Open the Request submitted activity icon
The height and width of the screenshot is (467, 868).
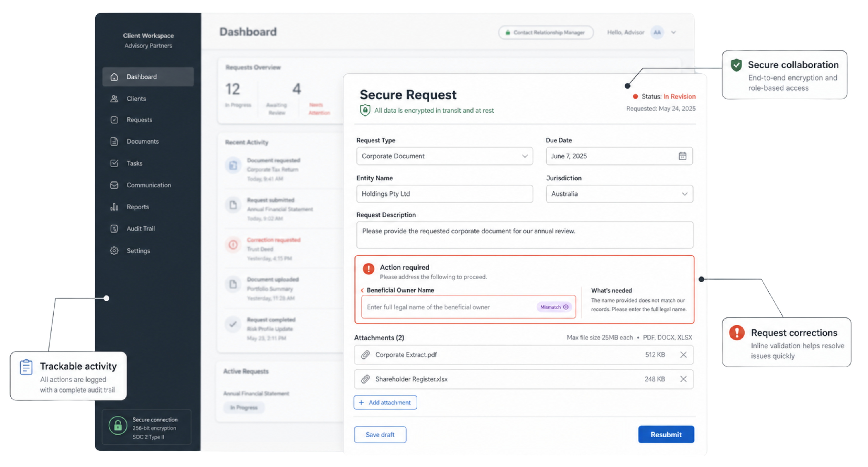[233, 205]
